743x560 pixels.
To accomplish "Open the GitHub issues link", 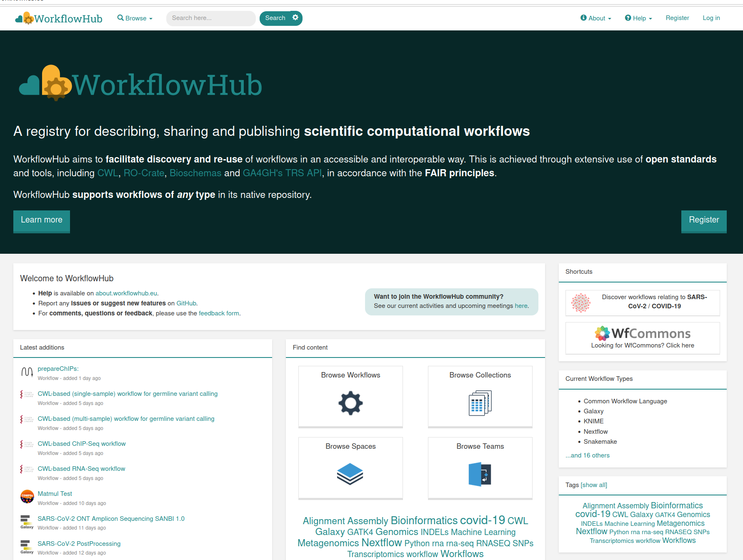I will click(186, 303).
